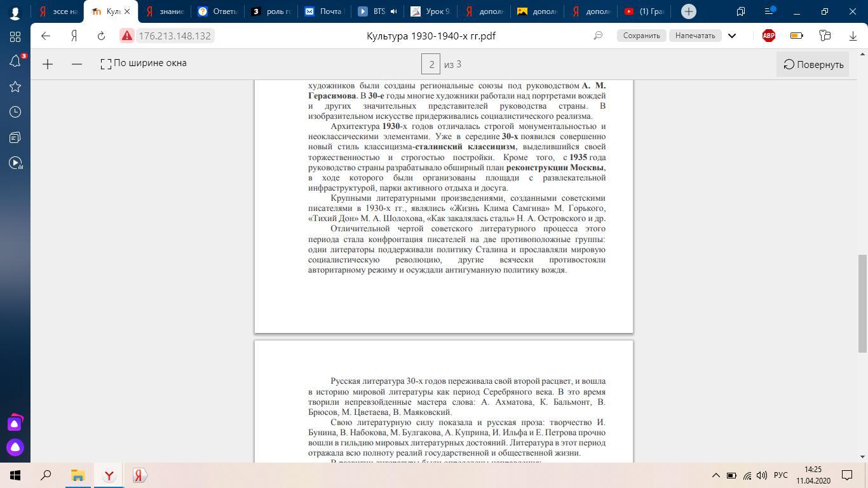Screen dimensions: 868x488
Task: Open the battery saver indicator
Action: [x=796, y=36]
